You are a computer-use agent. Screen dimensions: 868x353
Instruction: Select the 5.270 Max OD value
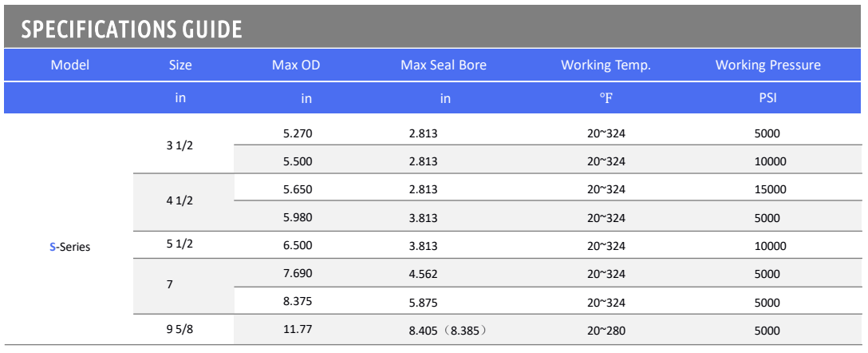click(x=298, y=133)
